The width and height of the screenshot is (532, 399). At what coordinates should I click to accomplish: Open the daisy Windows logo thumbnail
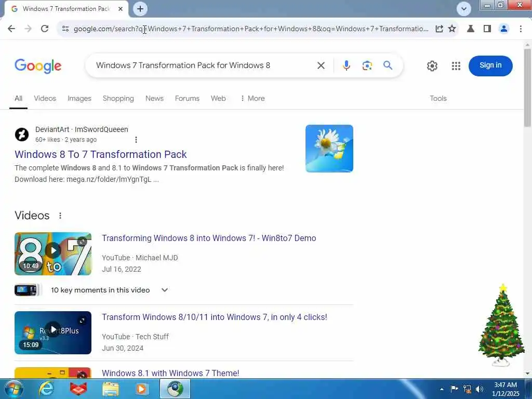329,148
